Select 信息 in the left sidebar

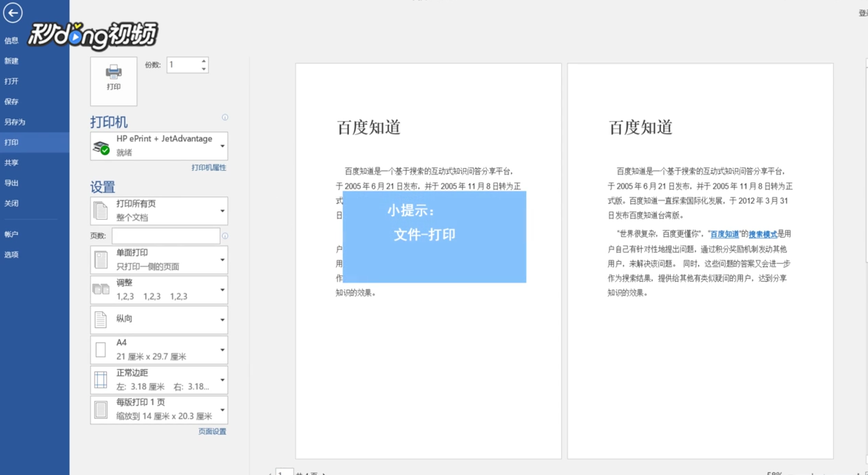pyautogui.click(x=12, y=41)
